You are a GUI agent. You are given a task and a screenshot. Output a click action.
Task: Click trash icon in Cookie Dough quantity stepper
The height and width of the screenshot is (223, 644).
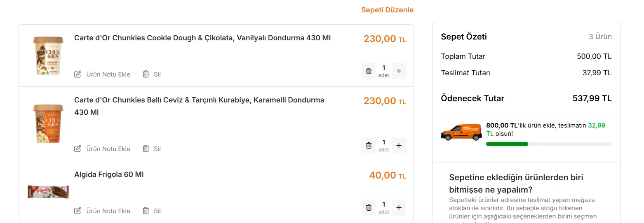[369, 71]
